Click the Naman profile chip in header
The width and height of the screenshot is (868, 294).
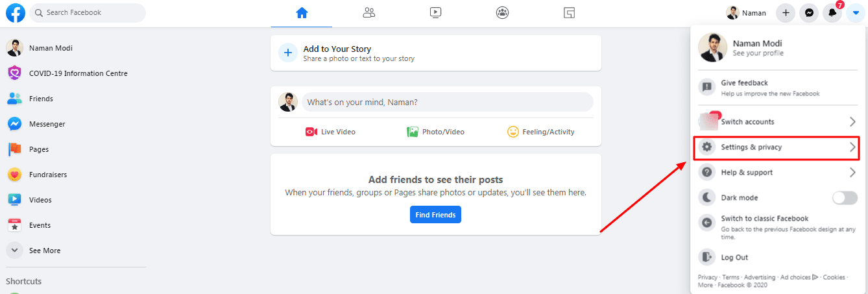point(747,13)
